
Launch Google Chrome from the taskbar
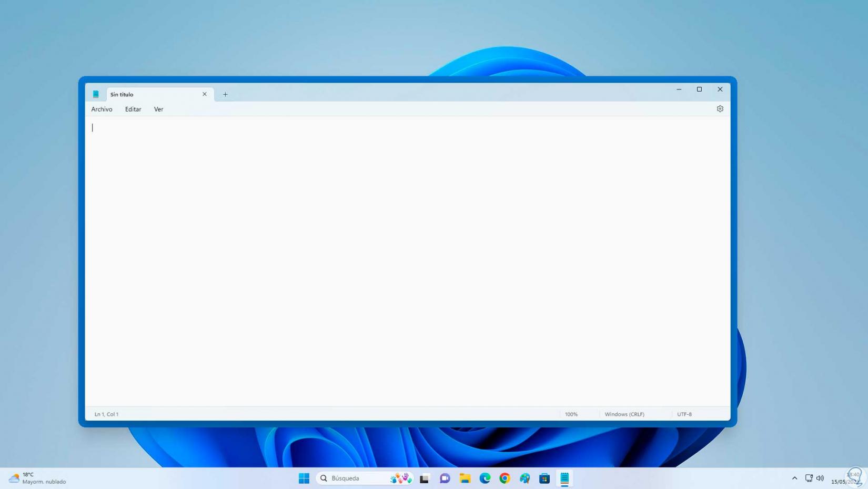click(x=505, y=478)
